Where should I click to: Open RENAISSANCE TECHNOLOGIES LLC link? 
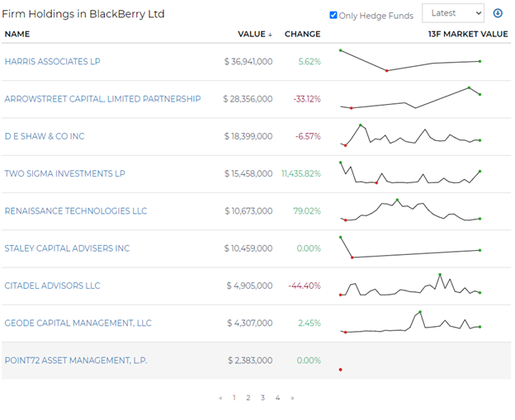coord(76,210)
